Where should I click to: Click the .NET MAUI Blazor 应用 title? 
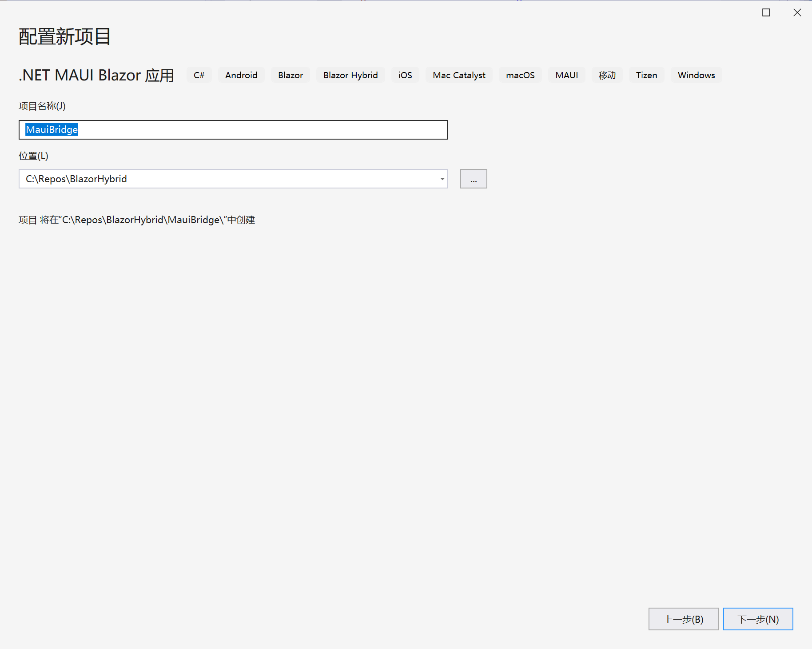point(96,75)
